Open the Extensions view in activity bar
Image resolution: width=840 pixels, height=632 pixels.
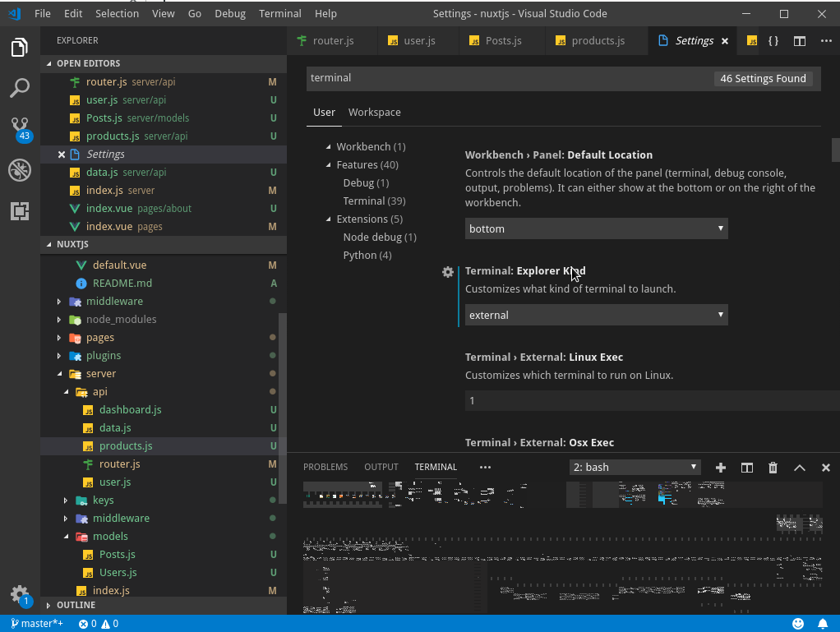(19, 211)
